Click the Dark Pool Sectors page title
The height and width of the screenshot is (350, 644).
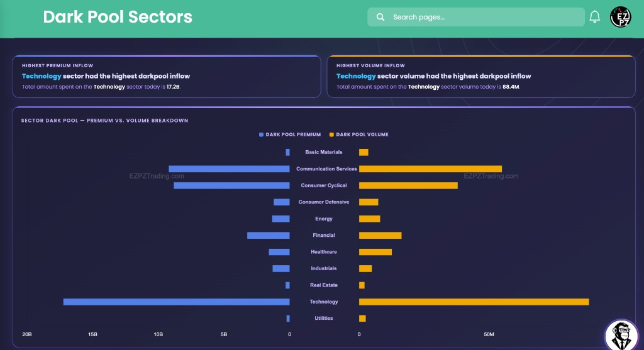(x=118, y=17)
